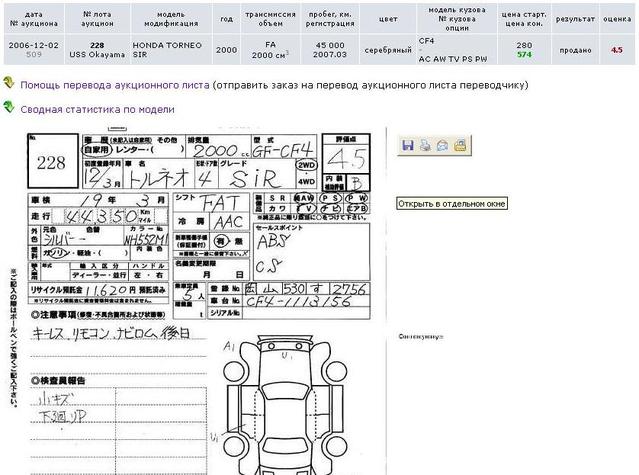
Task: Open Сводная статистика по модели link
Action: [x=97, y=110]
